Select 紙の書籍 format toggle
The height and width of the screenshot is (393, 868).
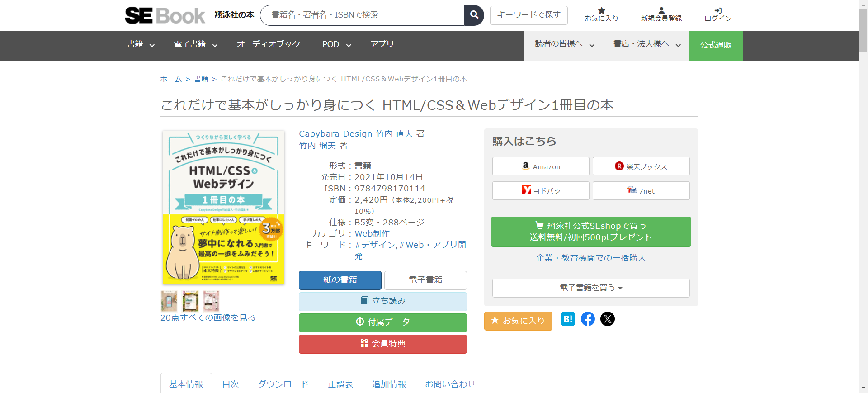point(340,280)
